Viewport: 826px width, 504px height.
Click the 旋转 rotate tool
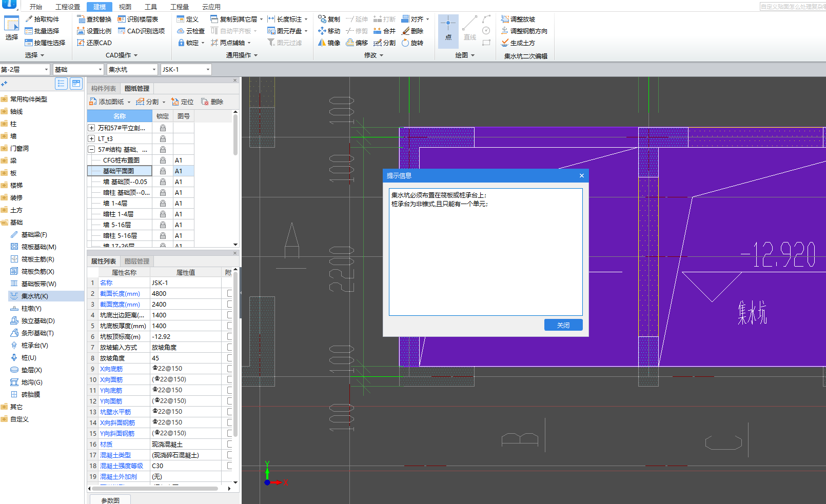(412, 43)
